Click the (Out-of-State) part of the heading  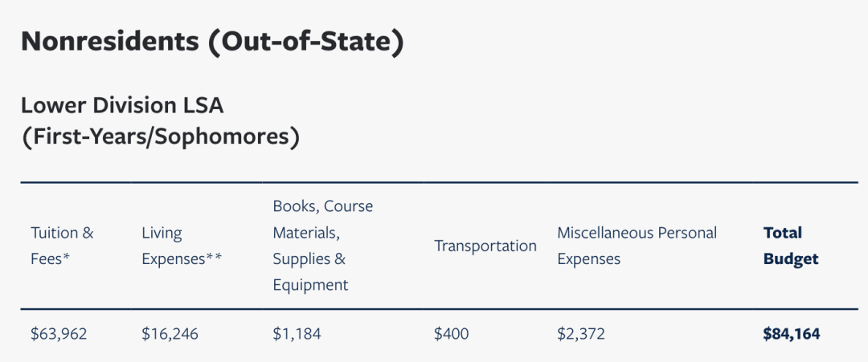click(305, 42)
